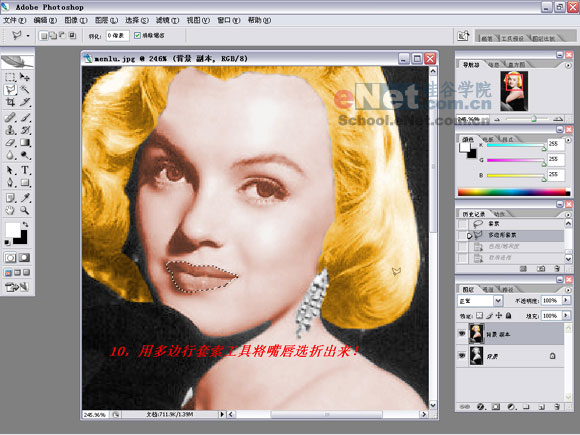Select the Type tool
Screen dimensions: 580x435
[25, 170]
